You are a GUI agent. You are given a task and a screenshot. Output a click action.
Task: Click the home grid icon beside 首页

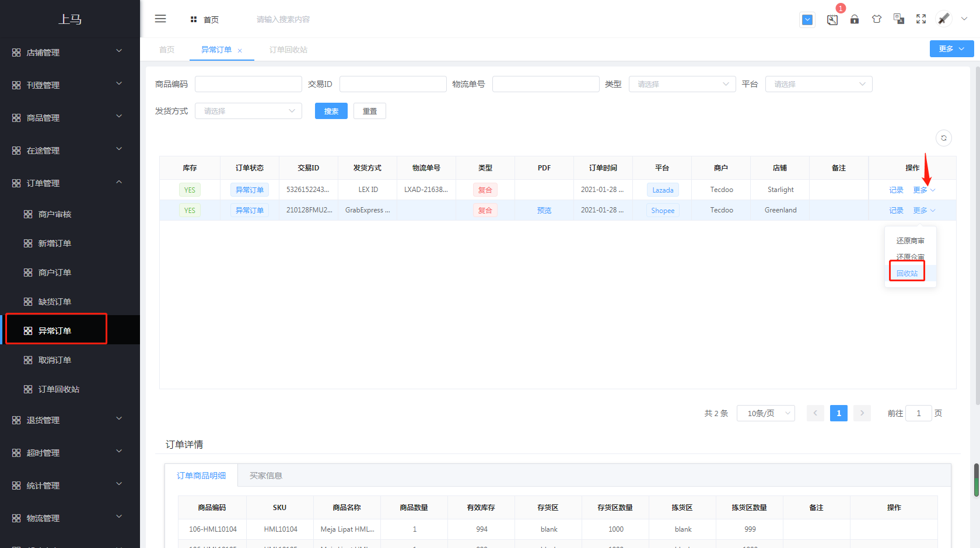pos(194,19)
